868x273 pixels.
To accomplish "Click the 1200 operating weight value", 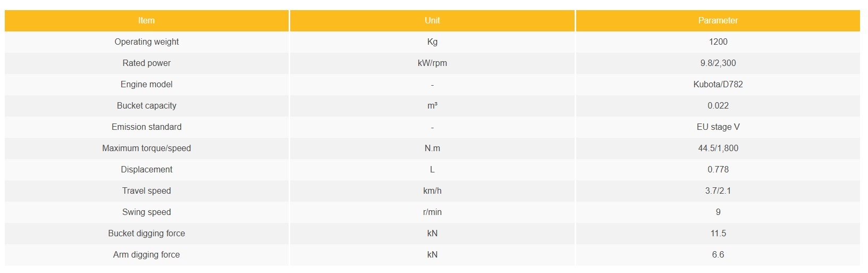I will 718,42.
